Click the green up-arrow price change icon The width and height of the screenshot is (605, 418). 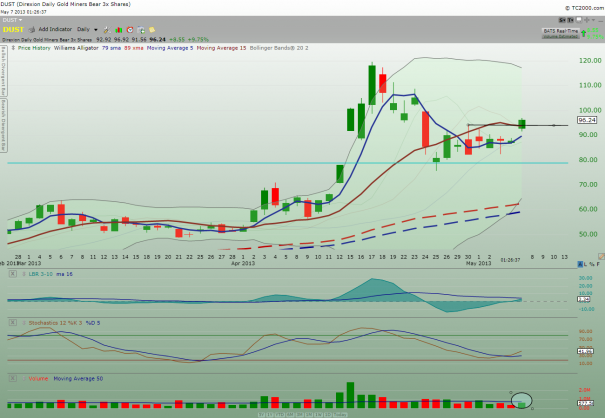pos(583,33)
